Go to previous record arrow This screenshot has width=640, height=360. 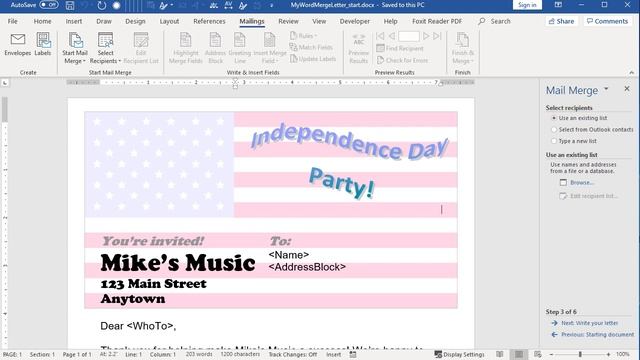(x=392, y=36)
